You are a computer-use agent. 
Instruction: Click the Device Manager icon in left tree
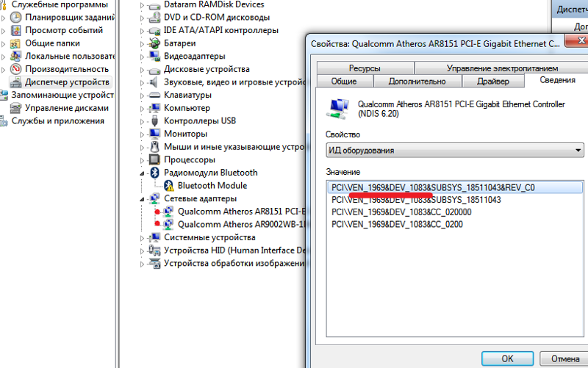(15, 82)
